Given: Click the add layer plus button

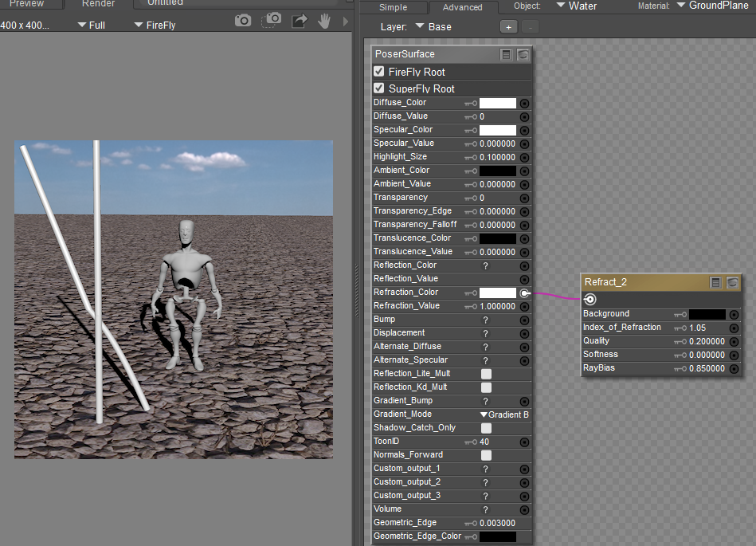Looking at the screenshot, I should click(507, 26).
